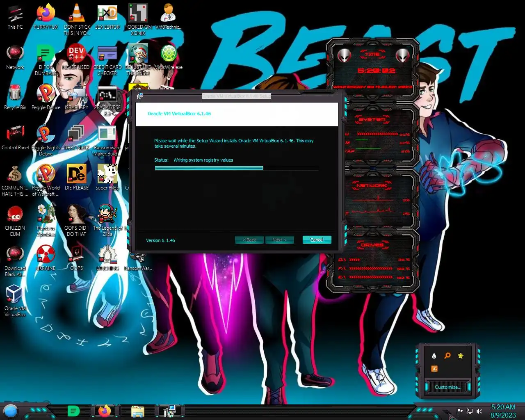
Task: Open the Network desktop icon
Action: [15, 57]
